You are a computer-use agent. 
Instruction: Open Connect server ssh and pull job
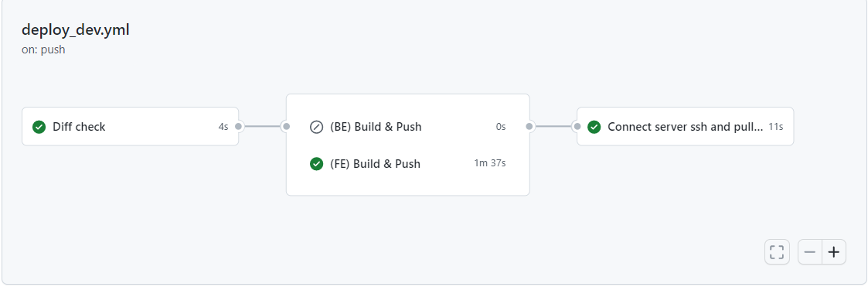point(686,127)
